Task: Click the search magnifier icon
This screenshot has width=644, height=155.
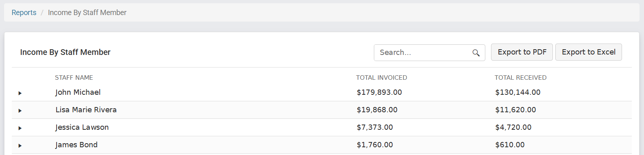Action: [x=476, y=53]
